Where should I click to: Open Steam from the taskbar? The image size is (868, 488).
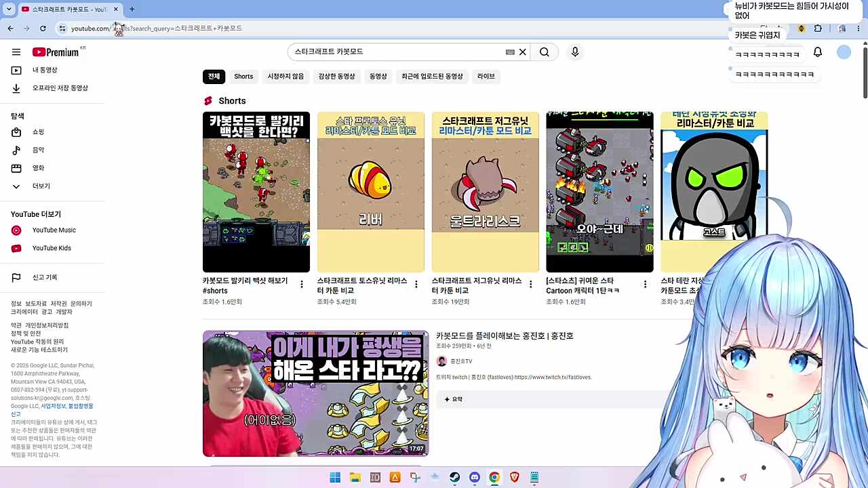pyautogui.click(x=454, y=478)
